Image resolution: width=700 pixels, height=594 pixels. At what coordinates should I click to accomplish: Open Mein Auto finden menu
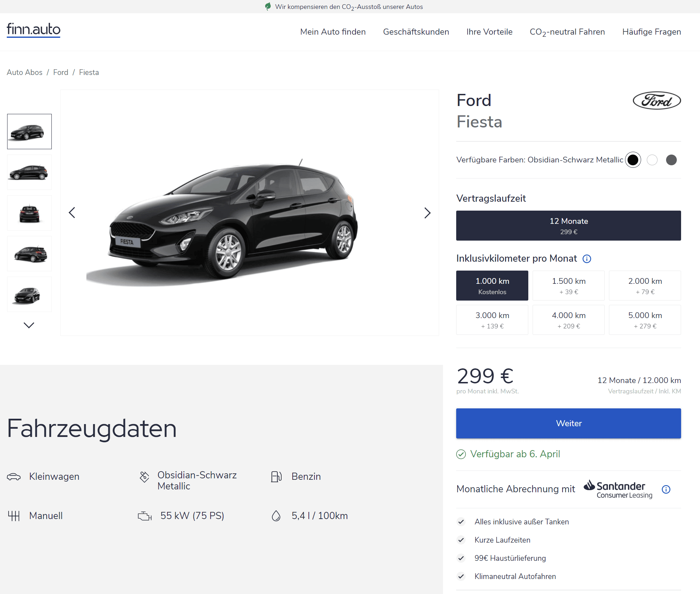[x=333, y=32]
